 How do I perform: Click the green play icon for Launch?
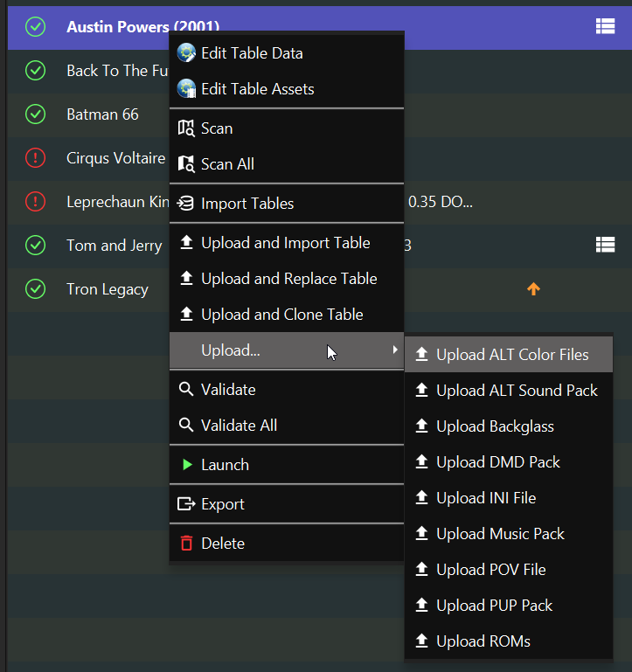pyautogui.click(x=187, y=465)
